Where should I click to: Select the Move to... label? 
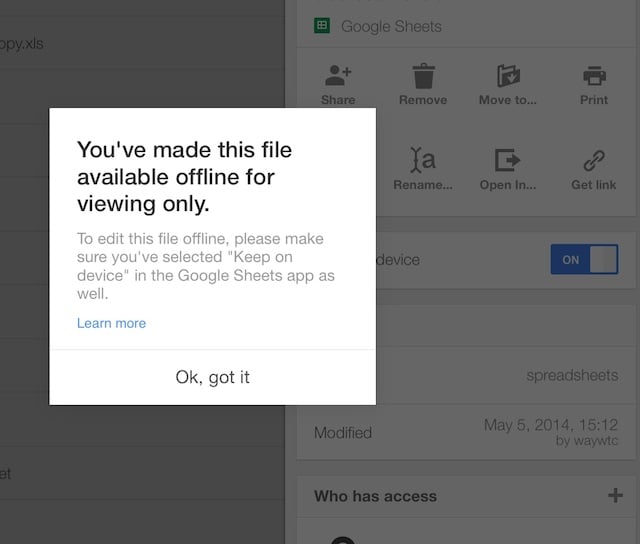coord(508,100)
